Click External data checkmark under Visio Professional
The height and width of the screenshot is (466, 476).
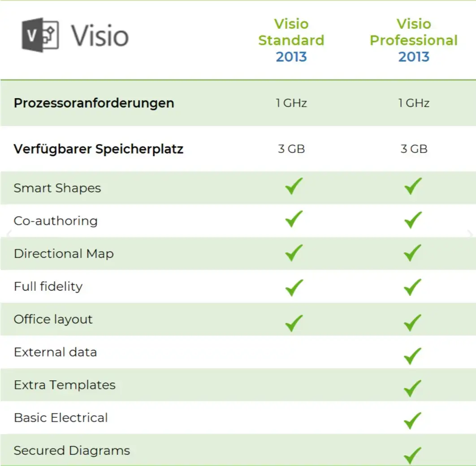click(x=412, y=356)
